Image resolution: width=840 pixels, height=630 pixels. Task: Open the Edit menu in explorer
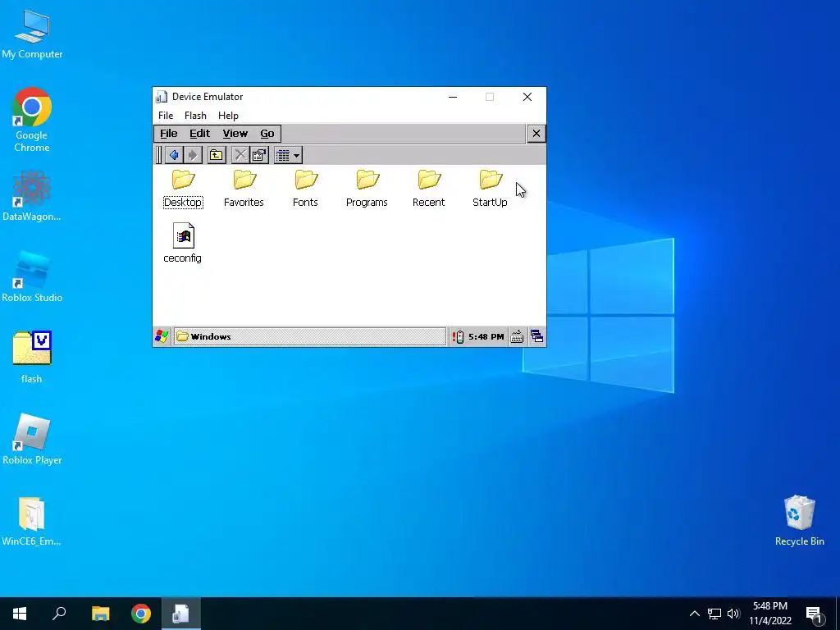[x=200, y=134]
